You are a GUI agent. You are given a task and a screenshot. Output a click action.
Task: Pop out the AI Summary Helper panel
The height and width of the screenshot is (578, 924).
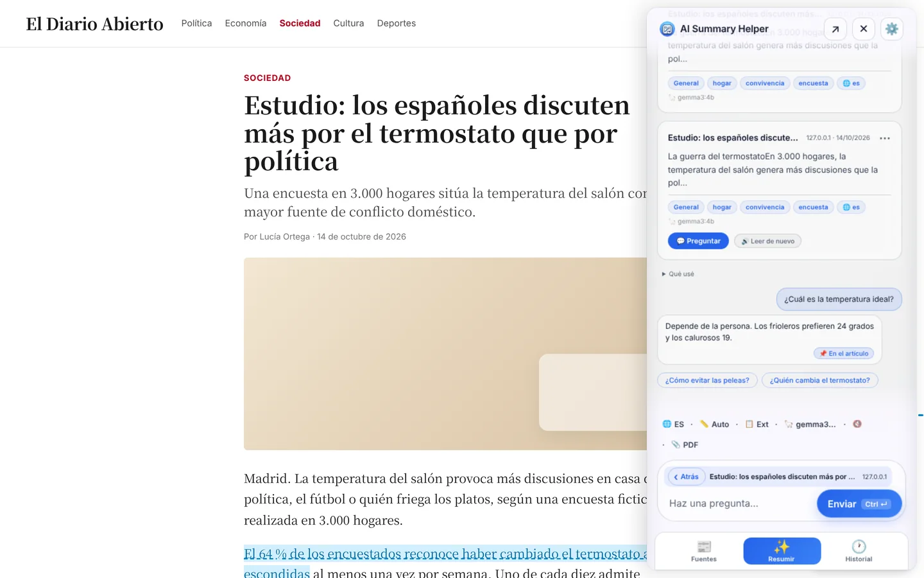pos(835,29)
